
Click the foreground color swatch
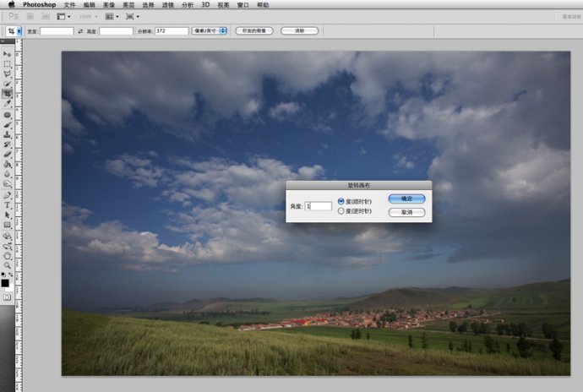(x=5, y=281)
